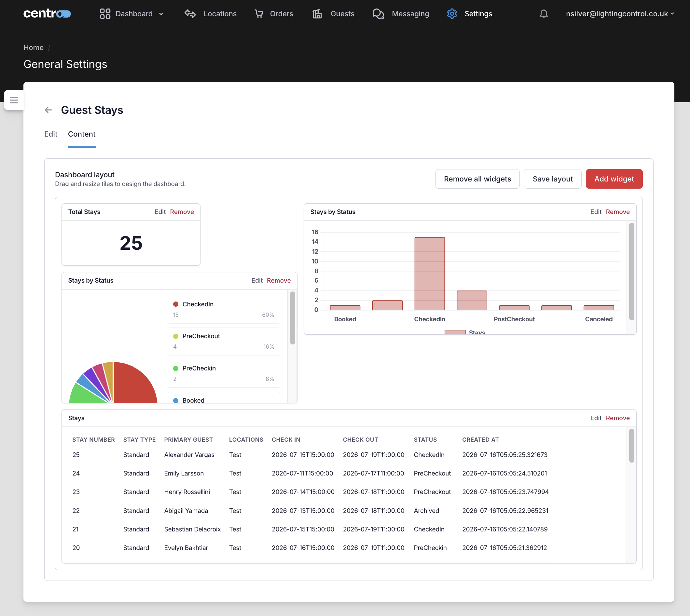Click the Guests building icon

coord(317,14)
